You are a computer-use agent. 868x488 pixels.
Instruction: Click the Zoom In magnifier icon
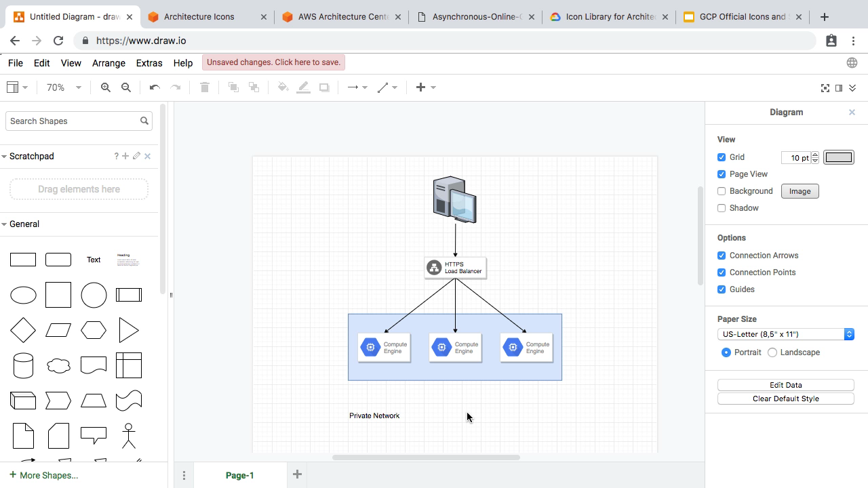(x=106, y=87)
